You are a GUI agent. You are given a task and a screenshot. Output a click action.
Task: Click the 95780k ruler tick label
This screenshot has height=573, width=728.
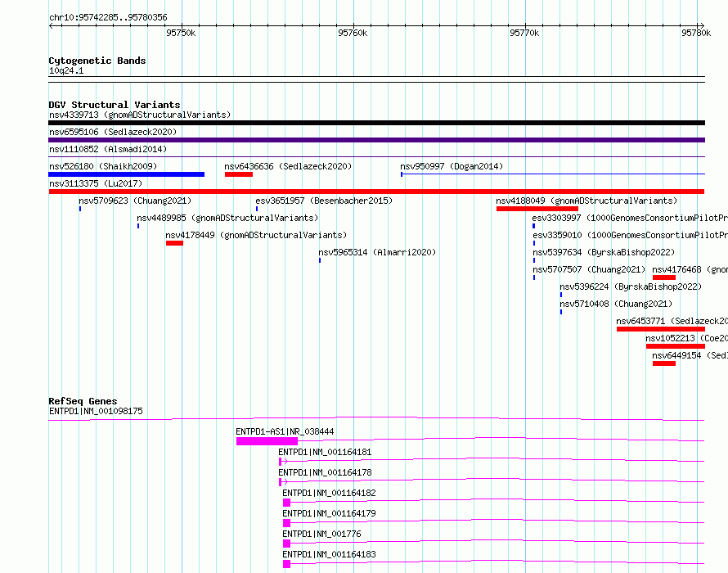tap(696, 33)
